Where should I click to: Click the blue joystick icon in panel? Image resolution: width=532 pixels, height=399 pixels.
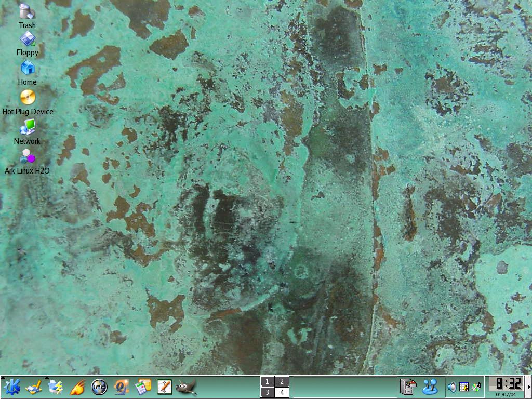click(x=430, y=387)
